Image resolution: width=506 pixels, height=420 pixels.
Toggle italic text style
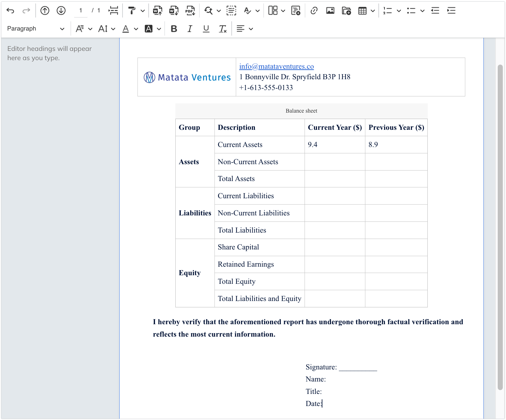tap(190, 29)
